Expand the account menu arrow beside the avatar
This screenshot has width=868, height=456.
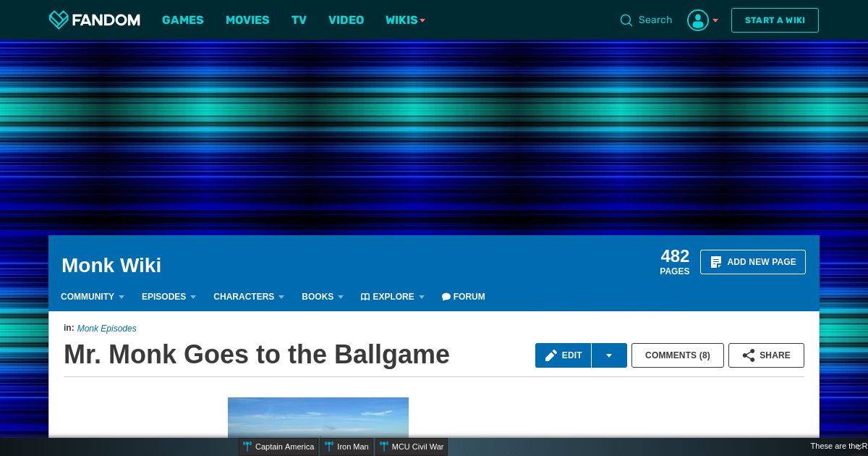pos(715,20)
